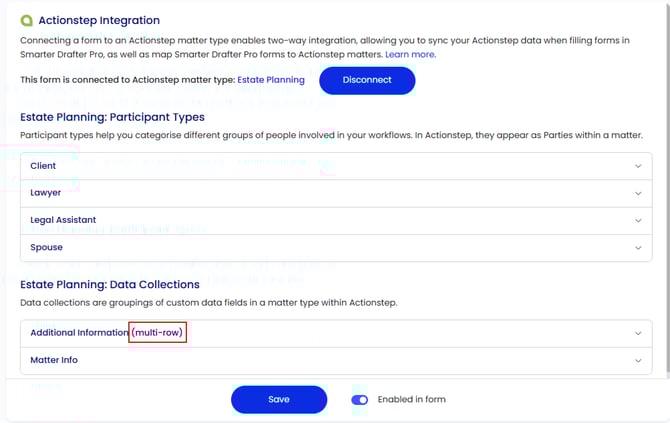Select the Lawyer participant type label
The width and height of the screenshot is (670, 423).
[46, 193]
